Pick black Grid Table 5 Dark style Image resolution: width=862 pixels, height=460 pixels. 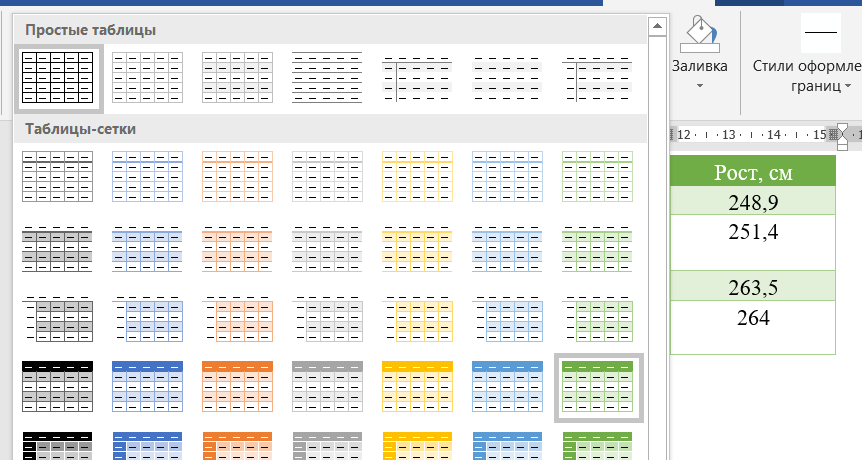(x=57, y=446)
